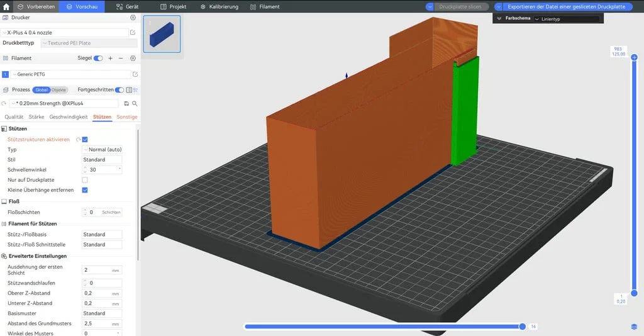Open the compare presets icon

pos(136,89)
